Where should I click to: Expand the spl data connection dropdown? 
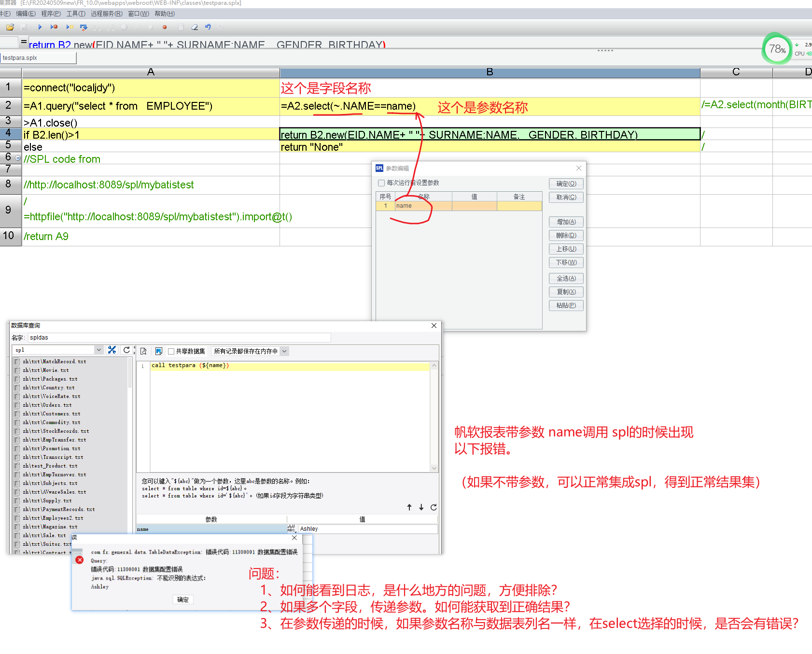click(99, 350)
